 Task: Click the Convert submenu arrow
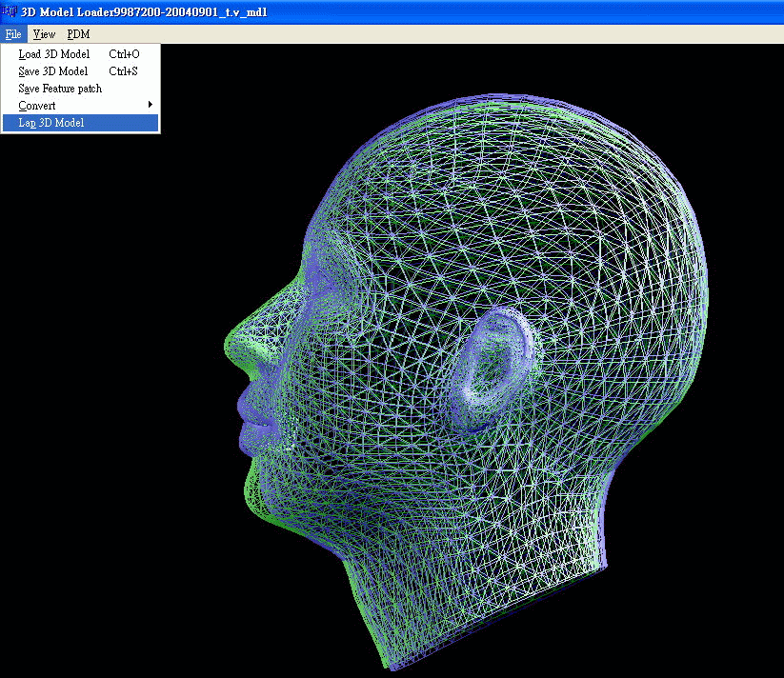tap(151, 105)
